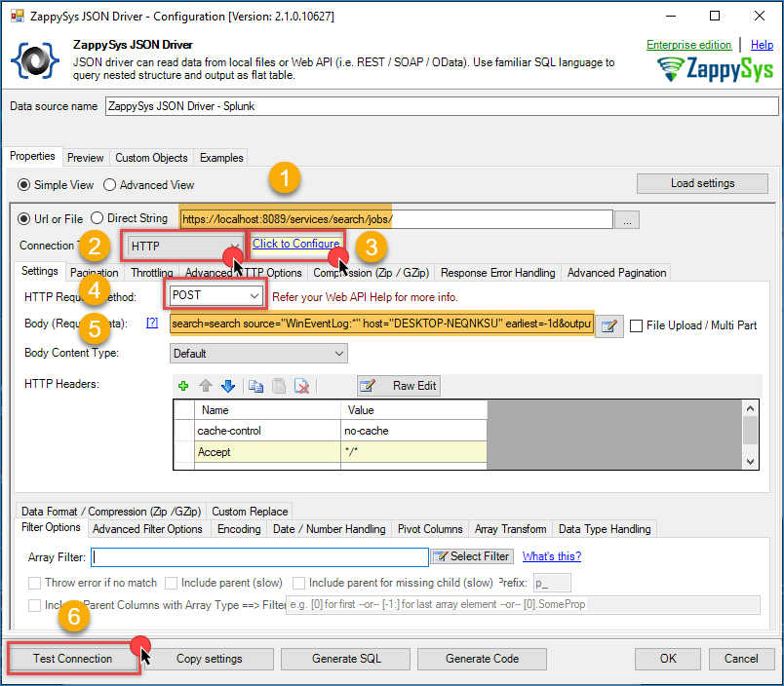784x686 pixels.
Task: Switch to the Custom Objects tab
Action: click(x=151, y=158)
